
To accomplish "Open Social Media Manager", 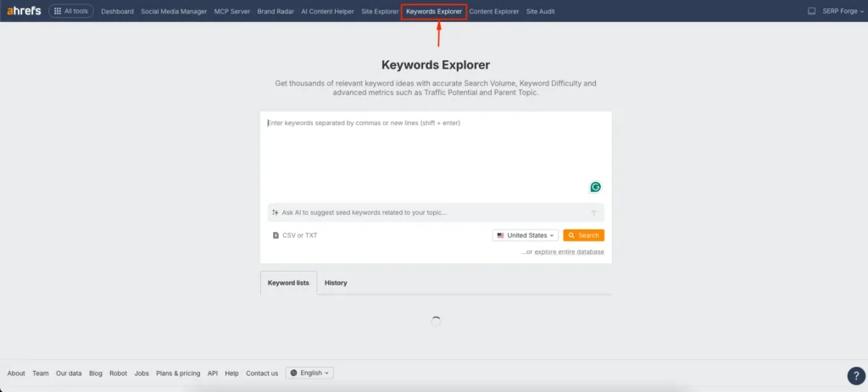I will 174,11.
